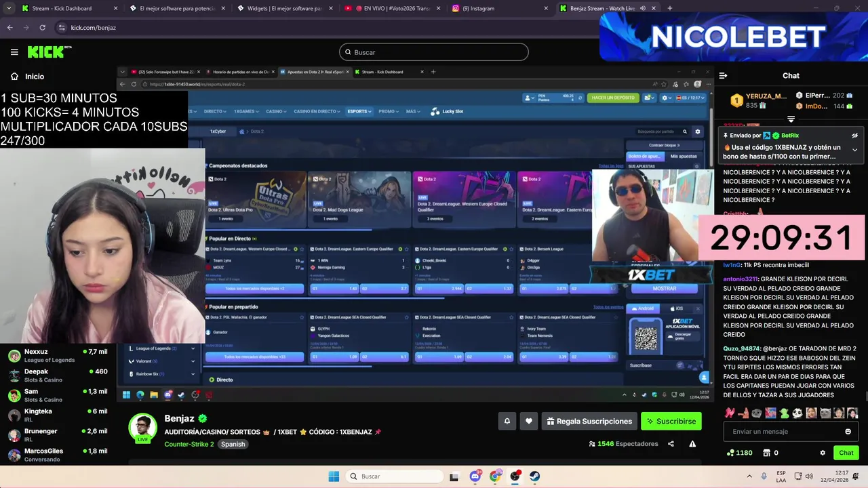Click the browser back arrow

9,28
